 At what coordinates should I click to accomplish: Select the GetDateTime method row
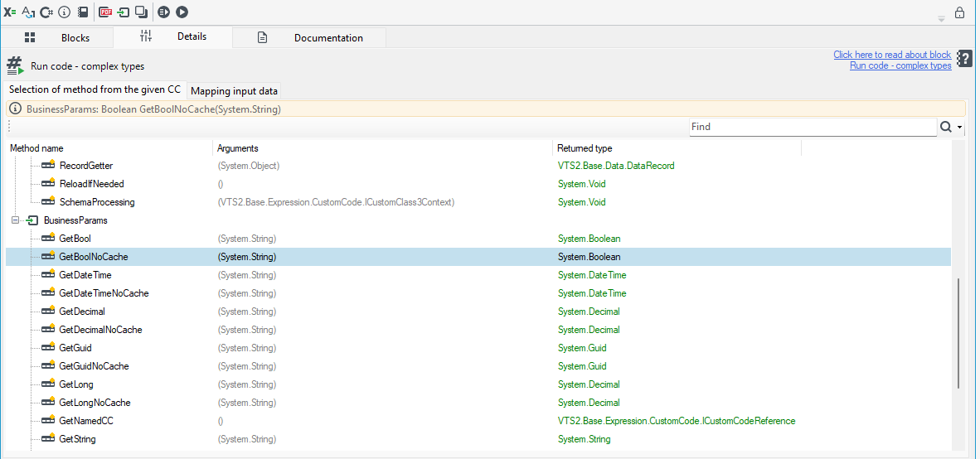pyautogui.click(x=478, y=275)
